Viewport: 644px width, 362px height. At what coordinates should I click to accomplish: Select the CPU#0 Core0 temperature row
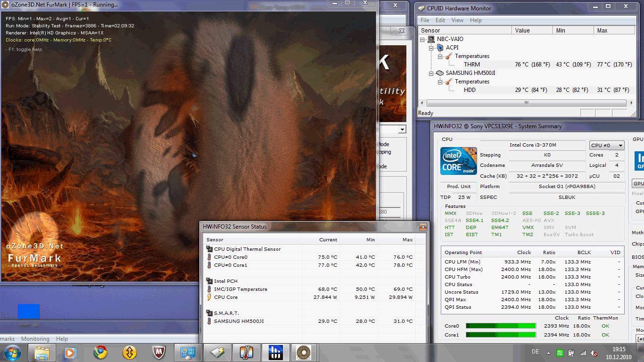click(x=310, y=257)
